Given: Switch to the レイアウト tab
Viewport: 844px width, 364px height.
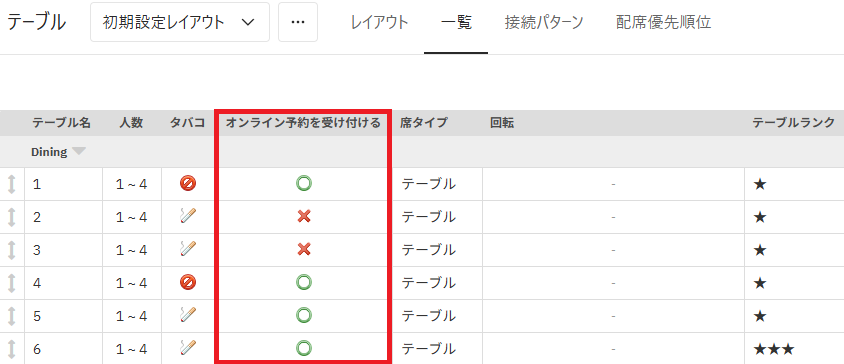Looking at the screenshot, I should 379,23.
